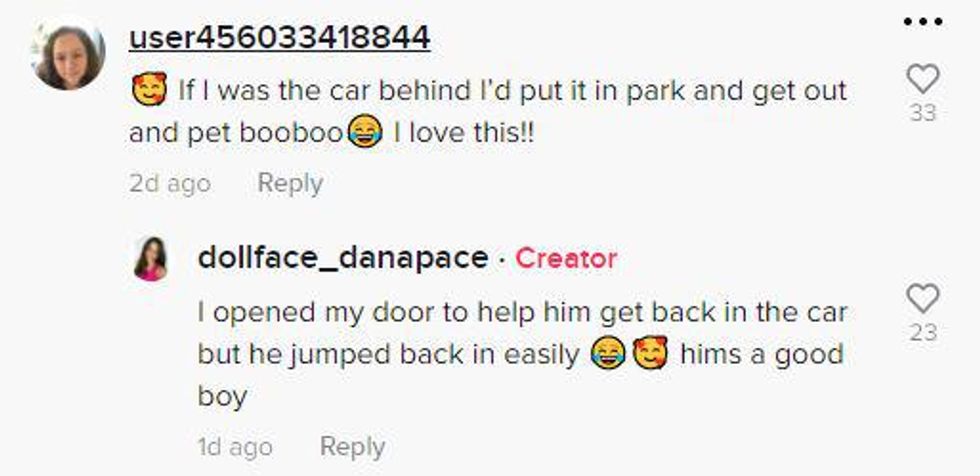Viewport: 980px width, 476px height.
Task: Click the '2d ago' timestamp
Action: point(170,184)
